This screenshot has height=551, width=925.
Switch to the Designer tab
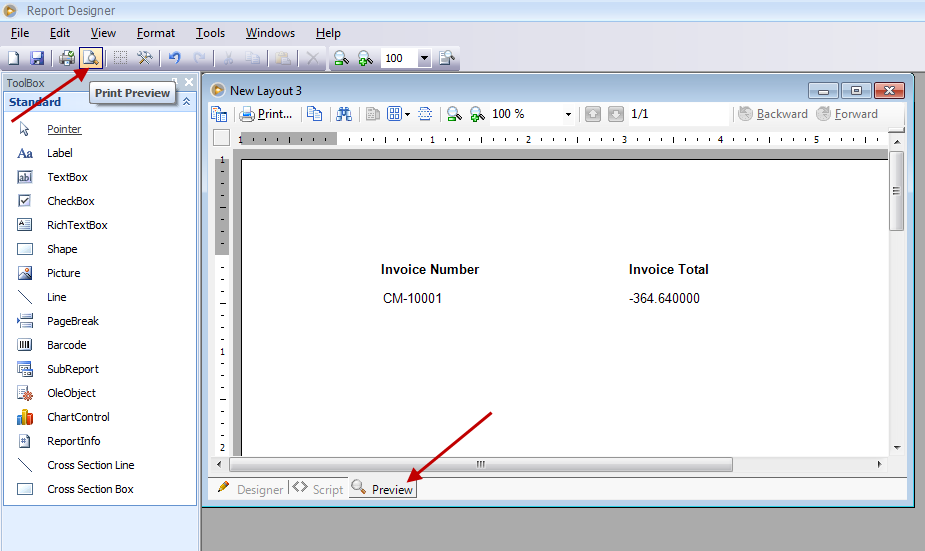pos(250,489)
